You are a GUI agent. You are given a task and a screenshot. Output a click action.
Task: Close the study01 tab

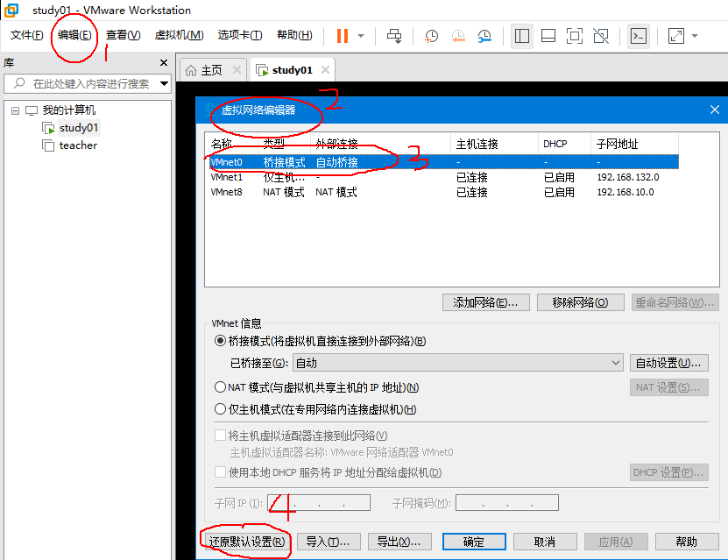(x=326, y=69)
